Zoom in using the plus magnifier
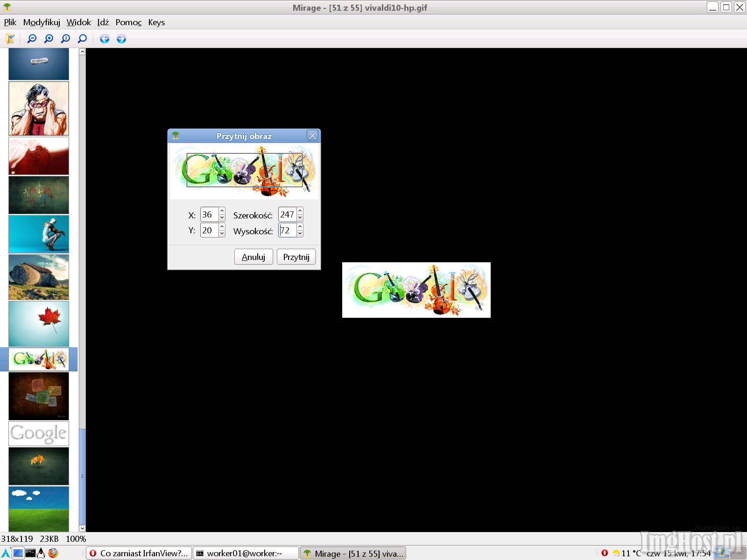The image size is (747, 560). tap(49, 39)
